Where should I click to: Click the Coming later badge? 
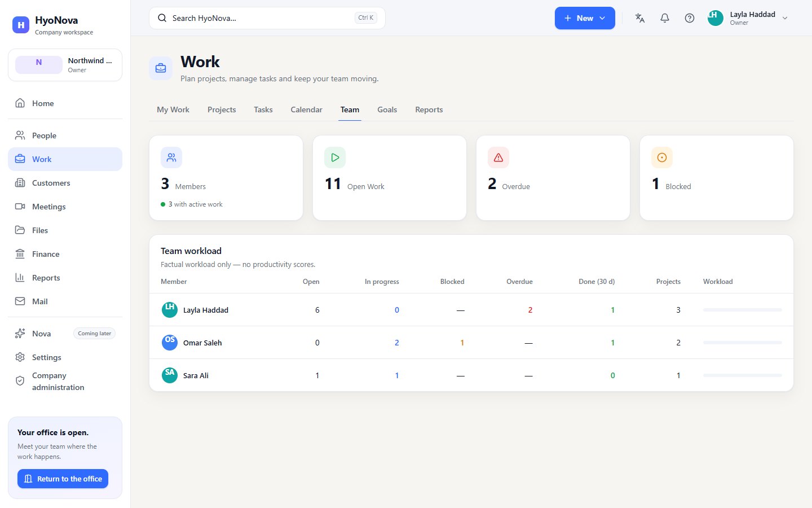click(95, 334)
